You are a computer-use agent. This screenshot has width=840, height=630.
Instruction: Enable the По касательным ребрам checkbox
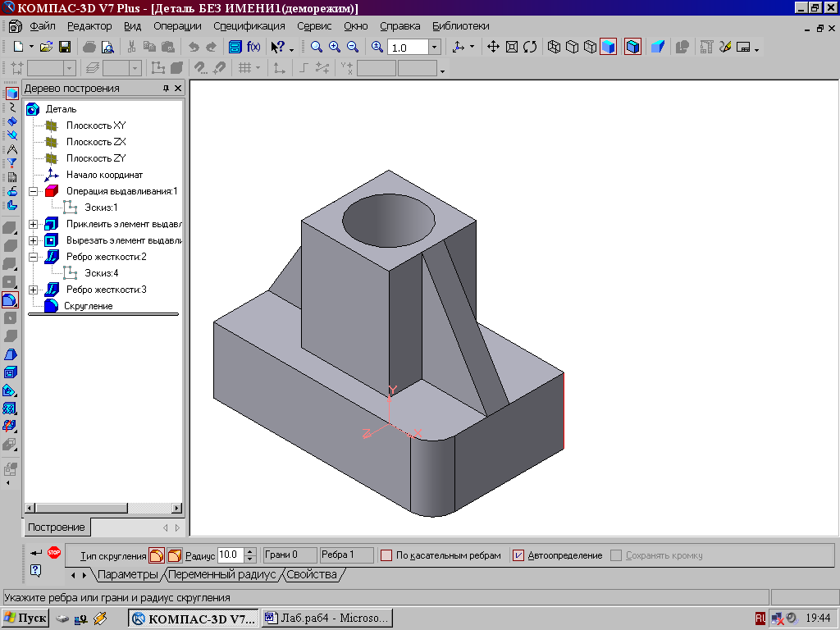click(386, 555)
